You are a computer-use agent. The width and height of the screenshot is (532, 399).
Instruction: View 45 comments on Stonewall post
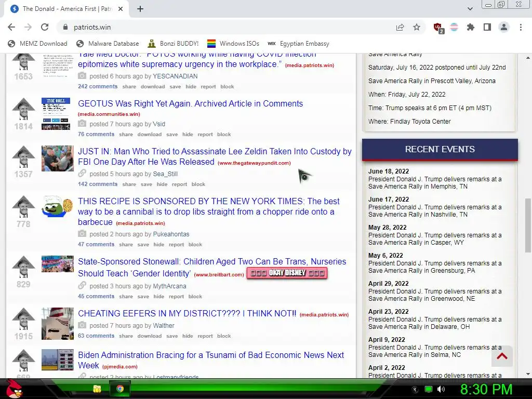96,296
